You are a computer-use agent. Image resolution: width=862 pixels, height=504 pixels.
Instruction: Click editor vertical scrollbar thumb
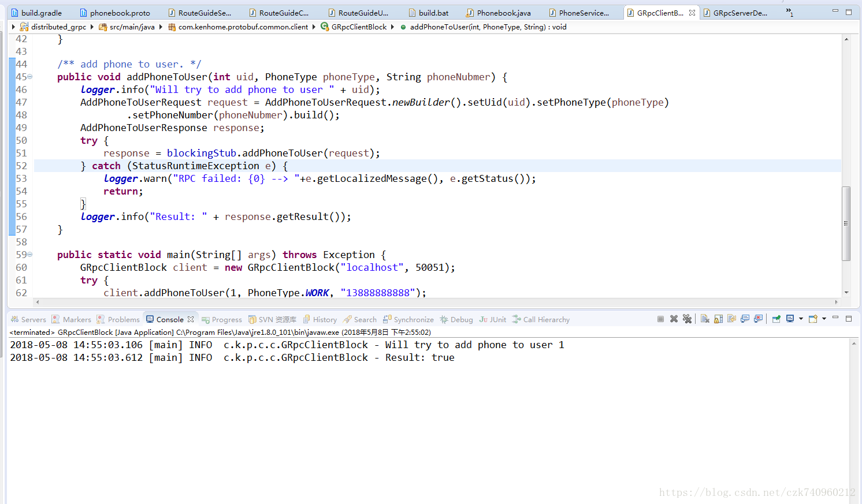click(846, 223)
